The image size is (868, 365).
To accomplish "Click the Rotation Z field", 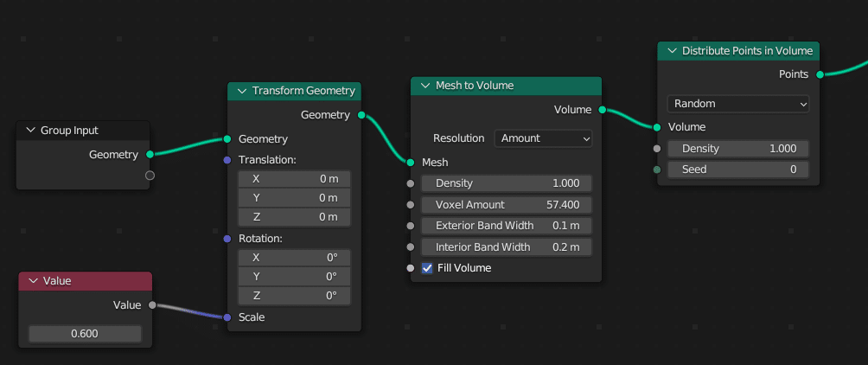I will 294,296.
